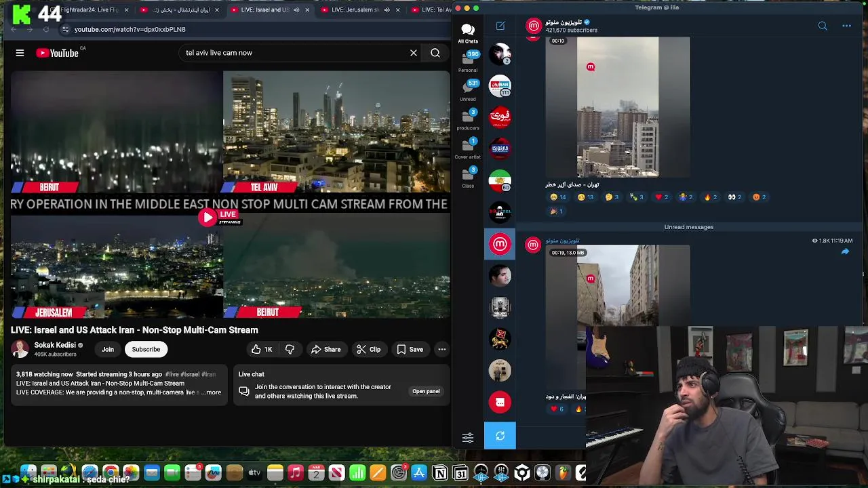Click the blue refresh button in Telegram
Viewport: 868px width, 488px height.
500,436
